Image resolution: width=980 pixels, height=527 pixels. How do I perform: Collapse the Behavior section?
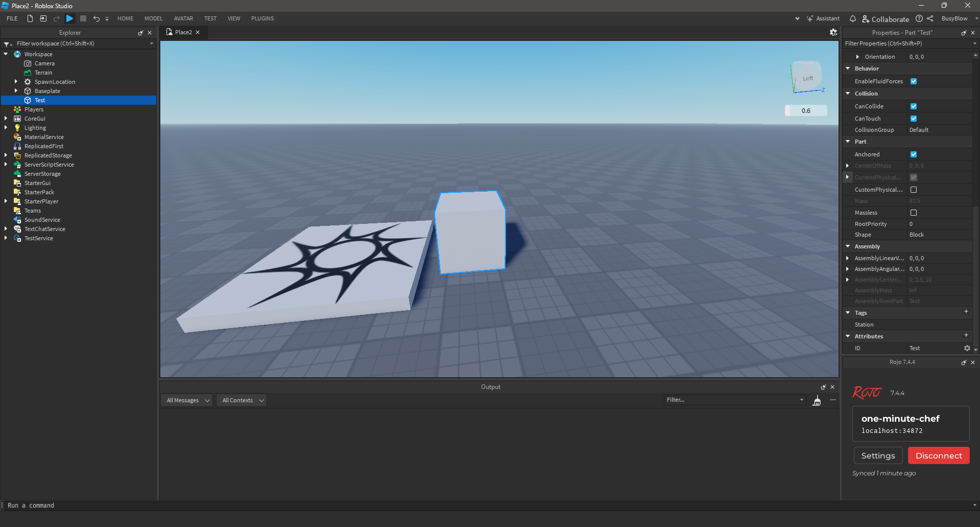tap(848, 68)
